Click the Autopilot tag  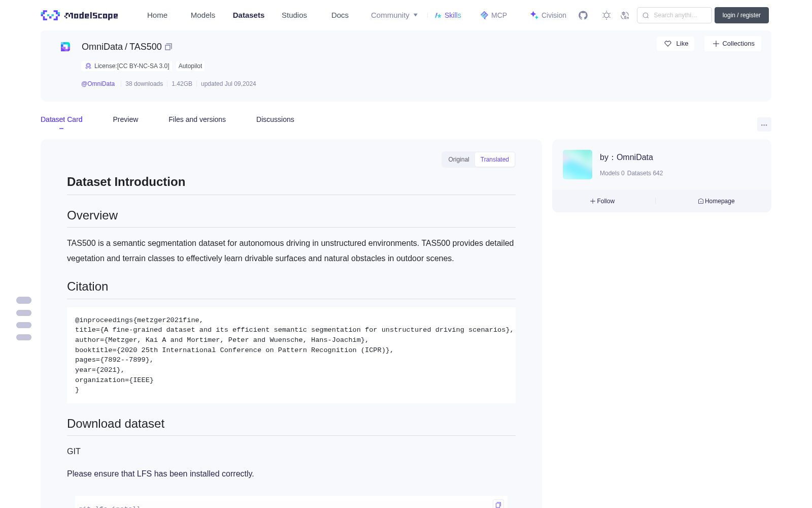click(x=190, y=66)
